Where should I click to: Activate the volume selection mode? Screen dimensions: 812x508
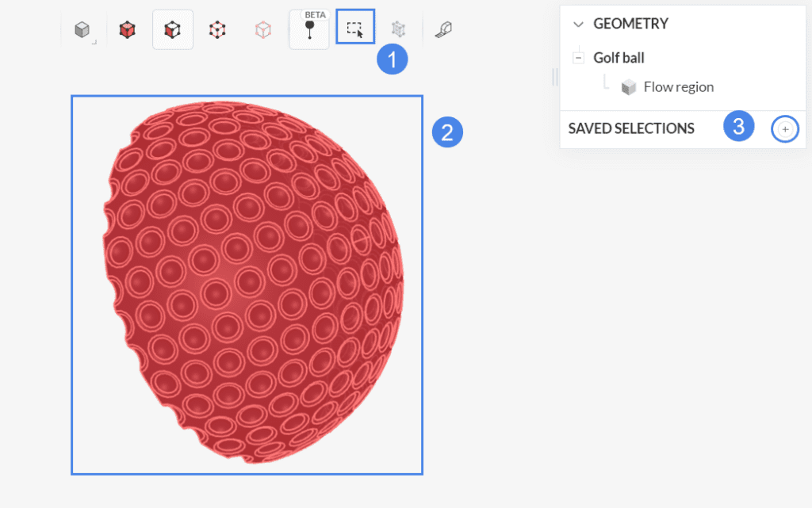point(127,28)
